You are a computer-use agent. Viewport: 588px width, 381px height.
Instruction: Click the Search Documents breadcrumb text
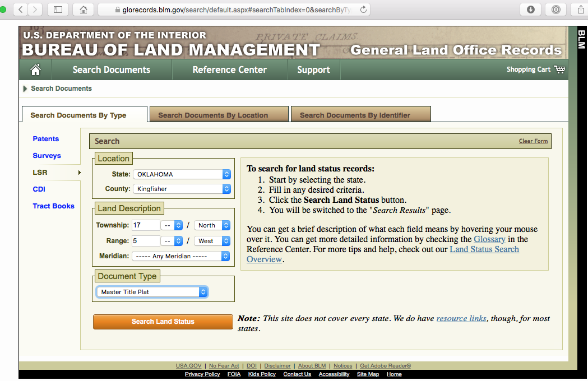point(61,89)
